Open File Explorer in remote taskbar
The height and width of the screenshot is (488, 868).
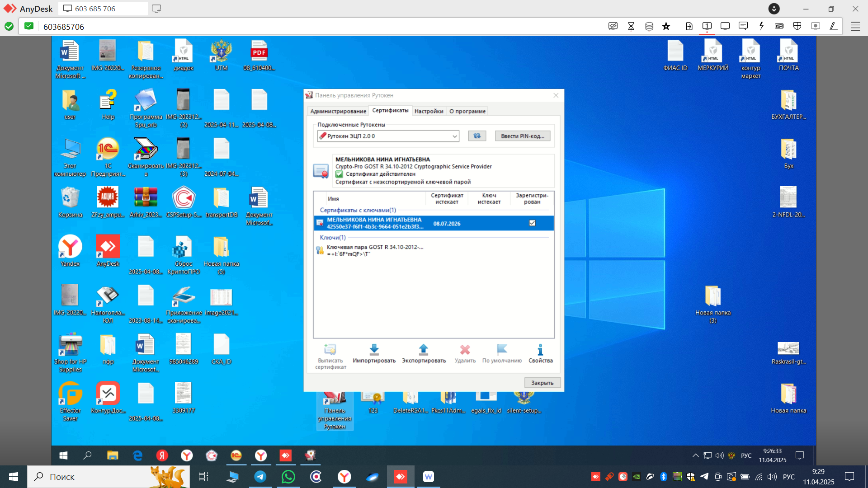pos(113,455)
